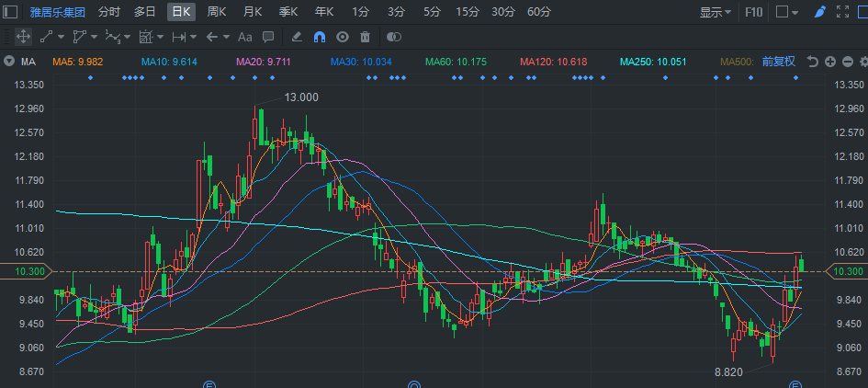Toggle the overlapping circles overlay
This screenshot has height=388, width=868.
(x=394, y=37)
